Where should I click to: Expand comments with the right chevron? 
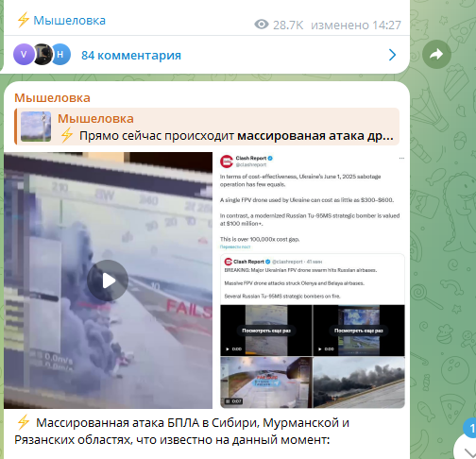[x=392, y=55]
